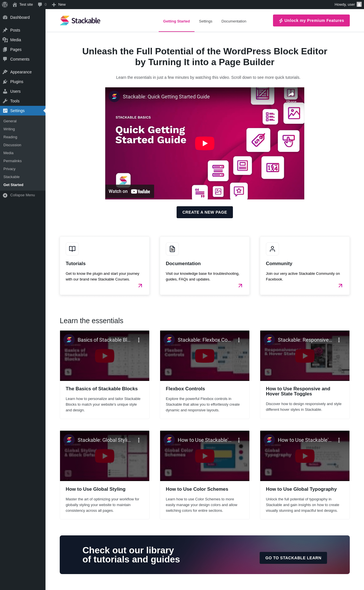Open more options on Basics of Stackable video
This screenshot has height=590, width=364.
[x=139, y=340]
